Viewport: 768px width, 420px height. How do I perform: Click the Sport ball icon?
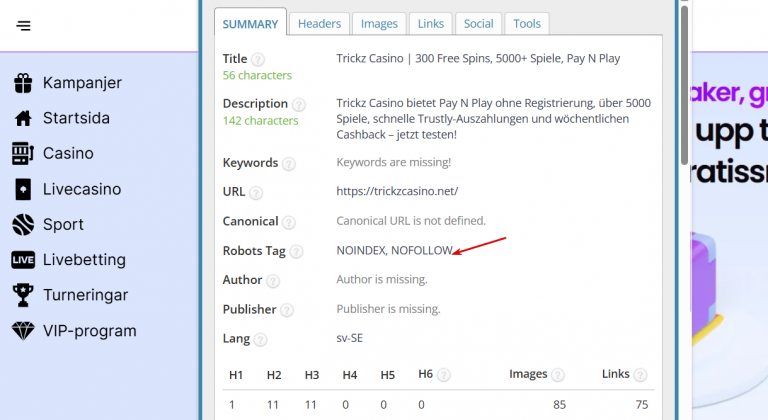coord(23,224)
